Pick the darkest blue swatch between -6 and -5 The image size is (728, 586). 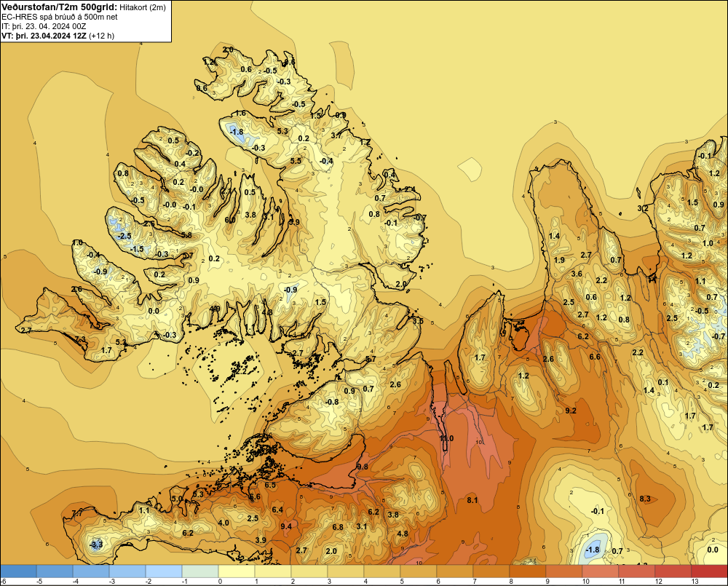point(18,571)
